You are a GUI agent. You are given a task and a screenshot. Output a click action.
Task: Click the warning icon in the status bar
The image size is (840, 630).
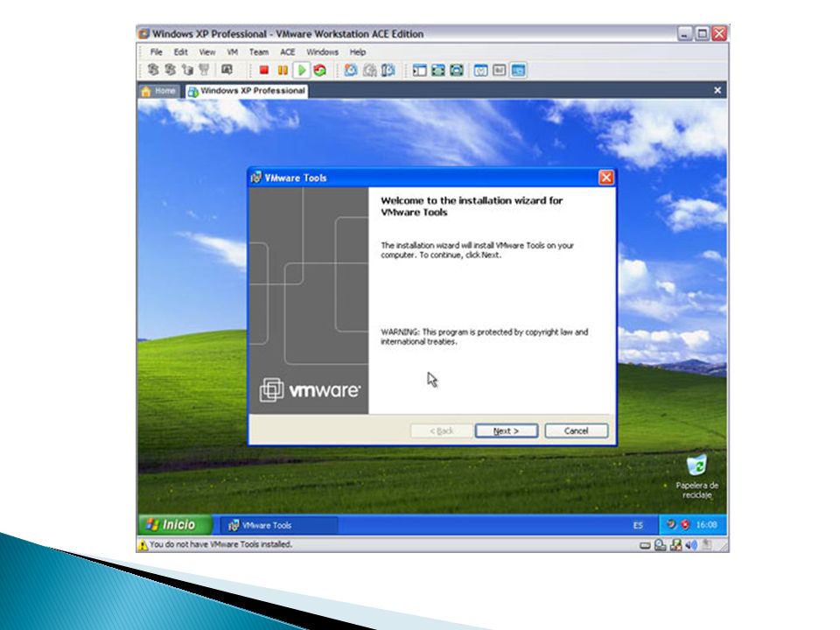pyautogui.click(x=143, y=545)
